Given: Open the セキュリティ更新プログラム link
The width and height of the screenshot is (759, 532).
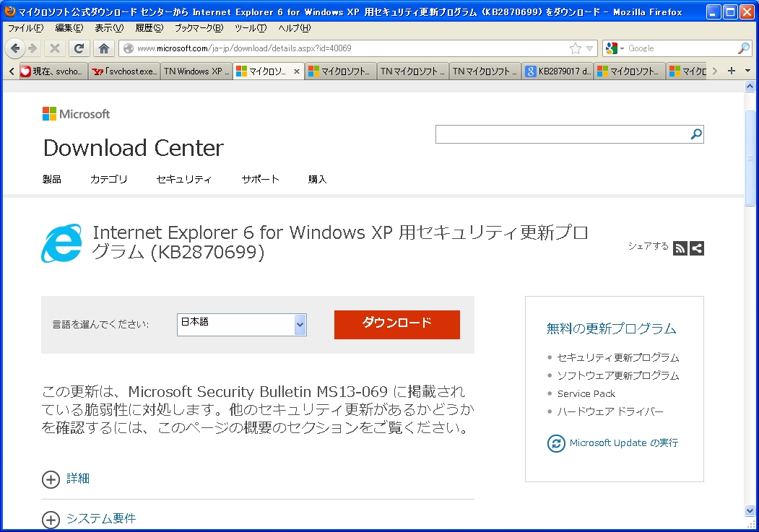Looking at the screenshot, I should tap(617, 357).
